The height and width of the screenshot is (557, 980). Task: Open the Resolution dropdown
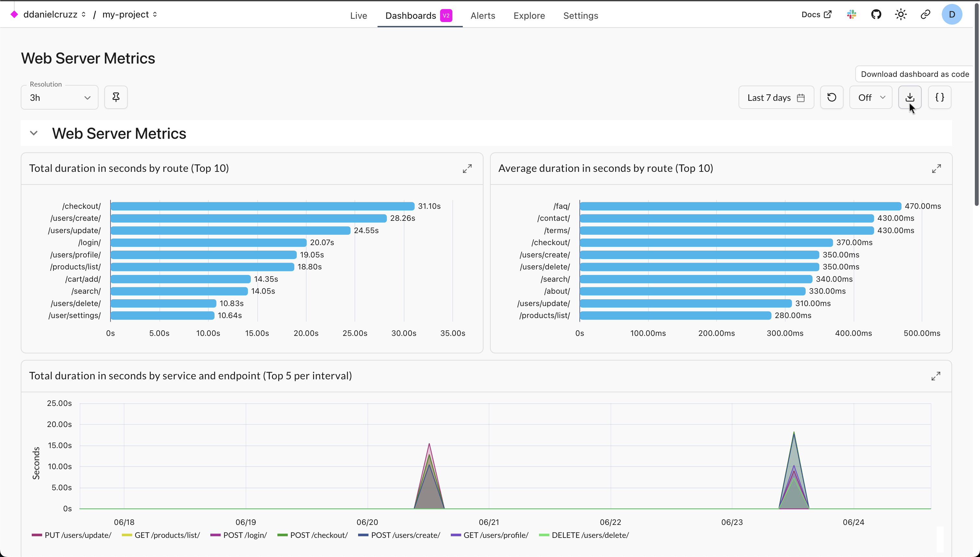click(60, 97)
